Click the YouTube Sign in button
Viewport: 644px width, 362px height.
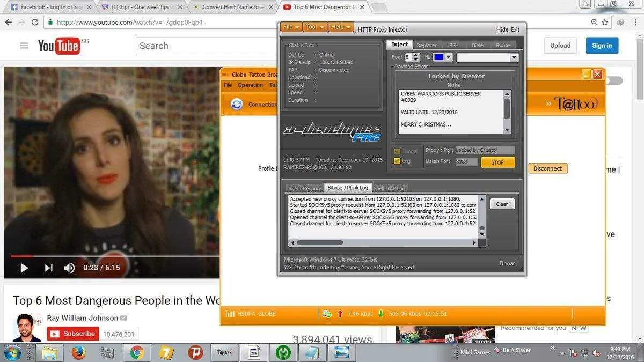coord(602,46)
